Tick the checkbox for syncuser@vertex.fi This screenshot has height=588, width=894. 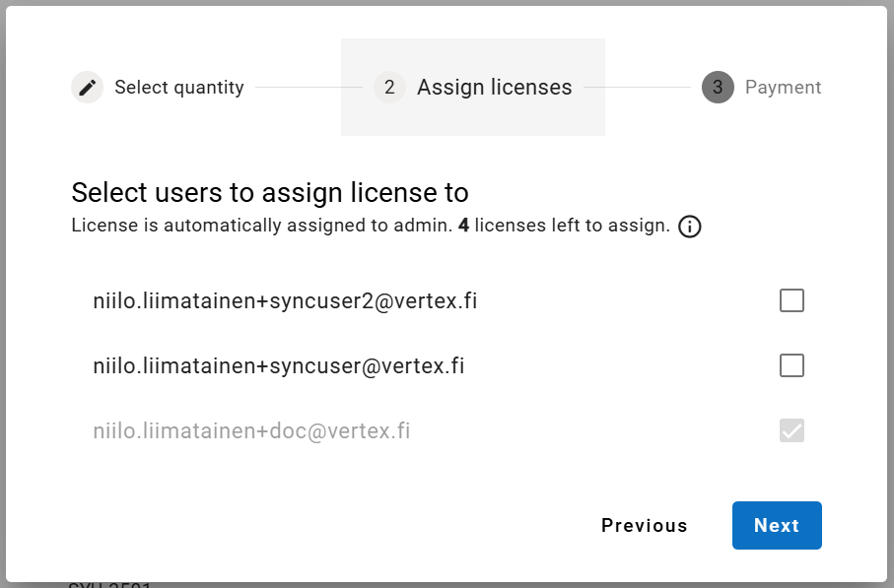tap(791, 366)
